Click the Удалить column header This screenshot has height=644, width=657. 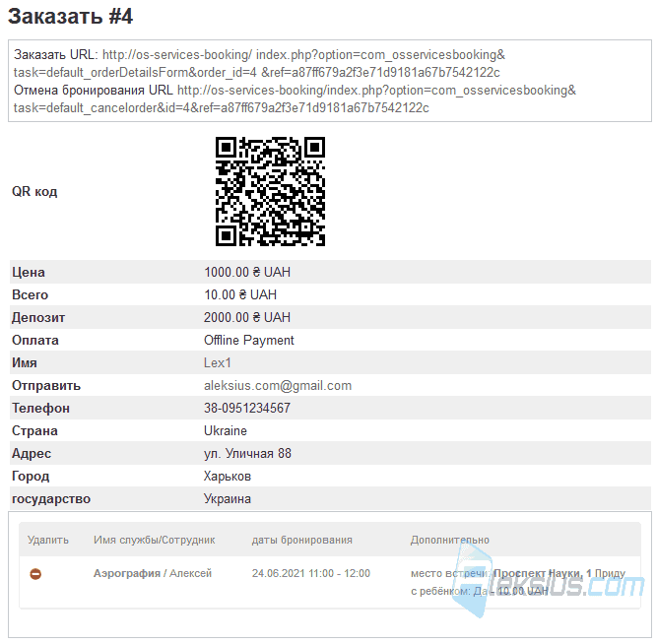point(47,540)
